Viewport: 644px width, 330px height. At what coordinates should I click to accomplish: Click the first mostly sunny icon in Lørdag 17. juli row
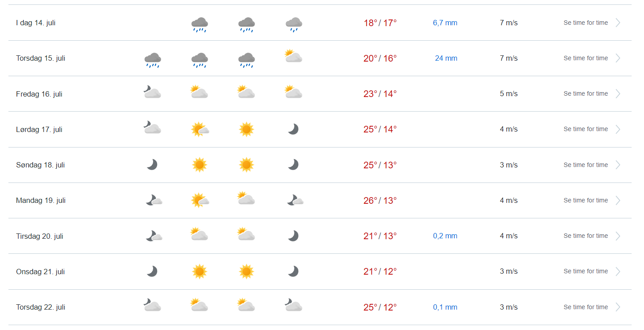point(200,129)
